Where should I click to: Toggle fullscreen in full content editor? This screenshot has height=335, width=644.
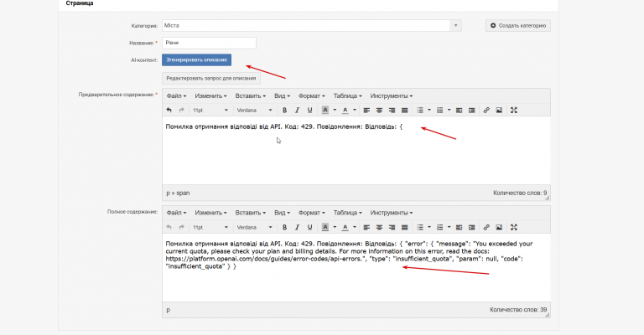pos(514,227)
